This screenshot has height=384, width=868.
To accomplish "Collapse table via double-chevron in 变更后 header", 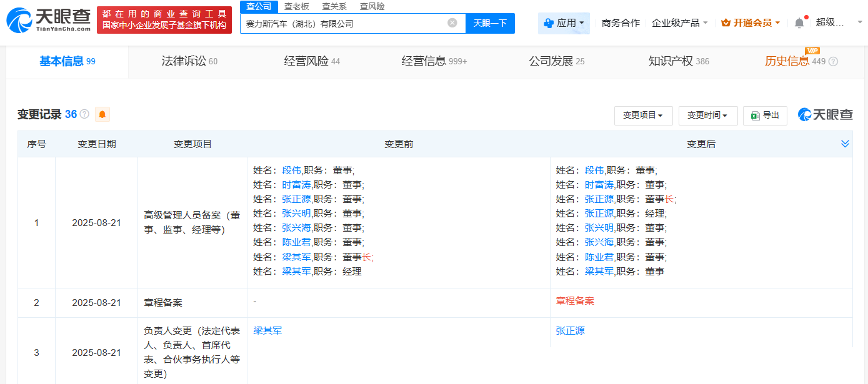I will click(845, 143).
